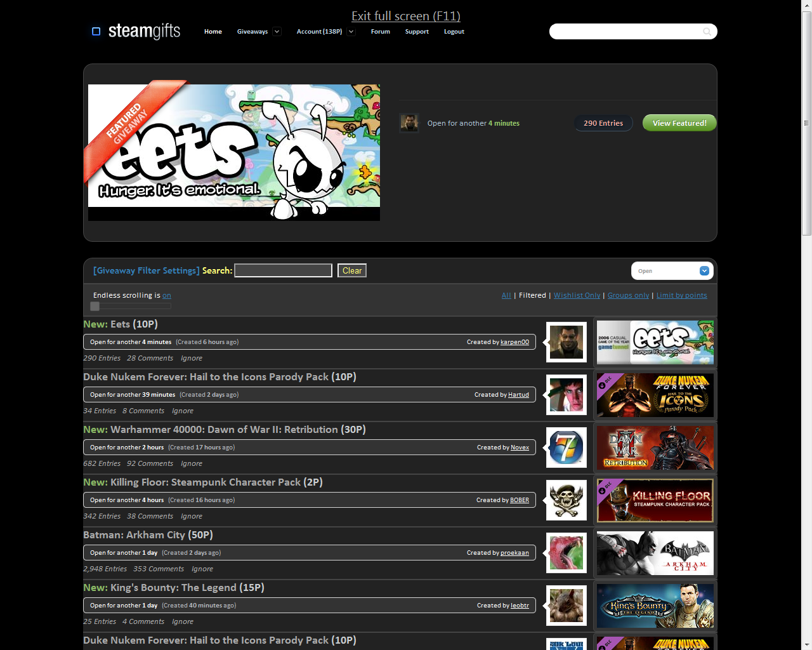Open Killing Floor Steampunk Pack giveaway title
The height and width of the screenshot is (650, 812).
pyautogui.click(x=203, y=482)
